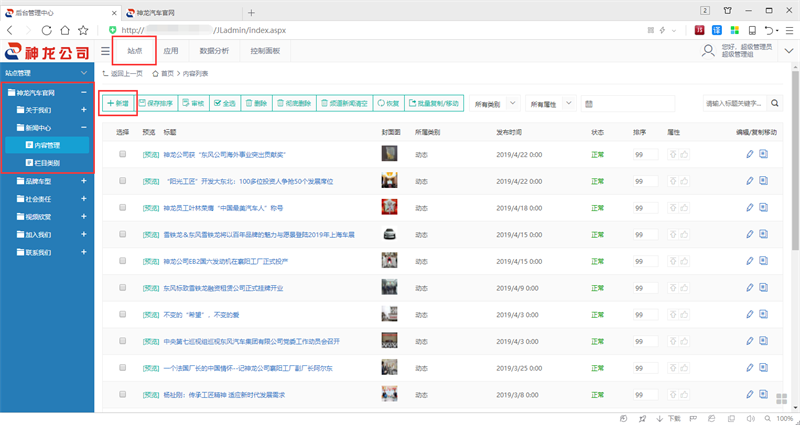Click copy/move icon for 神龙员工叶林荣膺 row

pos(763,207)
